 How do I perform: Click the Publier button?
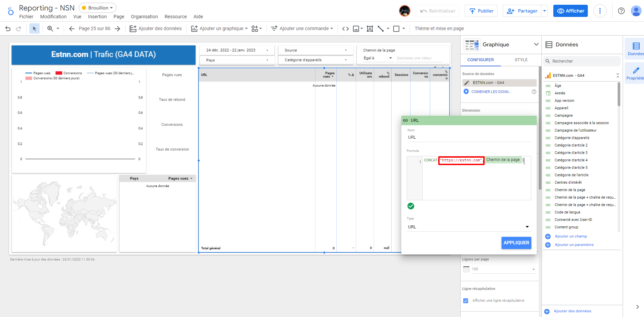pos(481,11)
